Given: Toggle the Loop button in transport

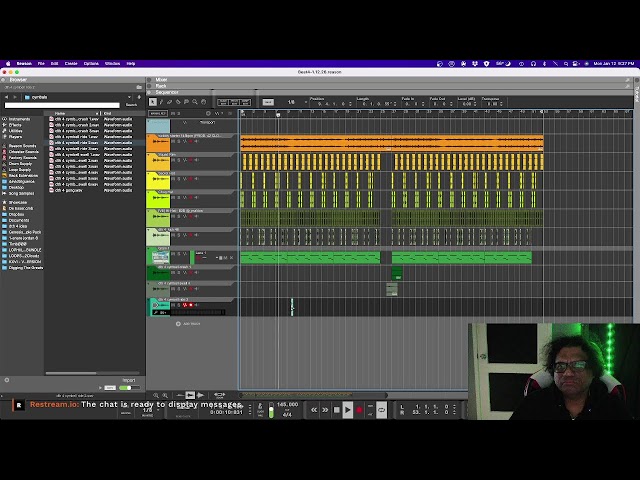Looking at the screenshot, I should point(381,410).
